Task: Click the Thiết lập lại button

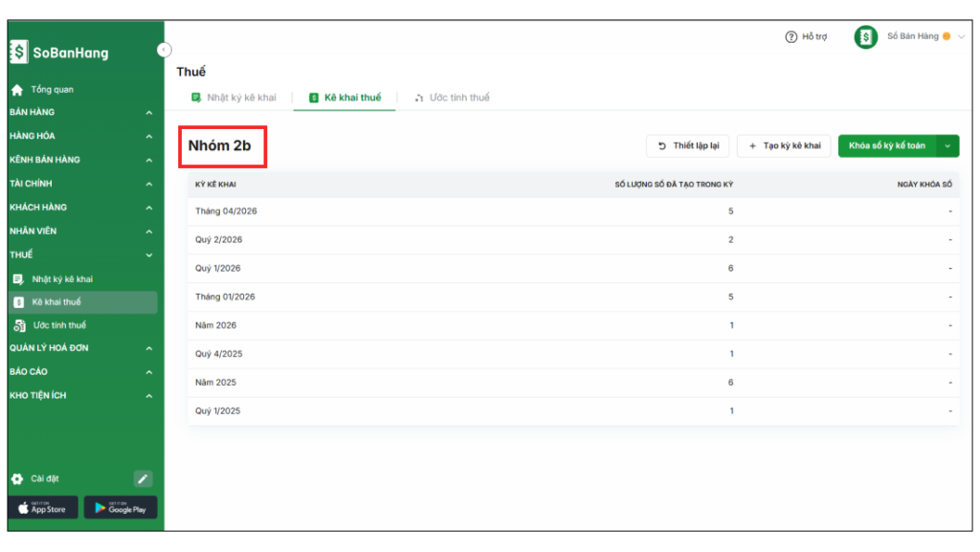Action: [688, 146]
